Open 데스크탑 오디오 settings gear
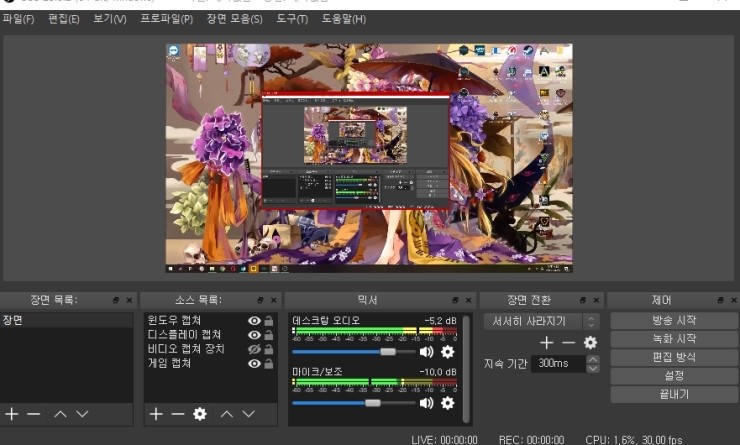The image size is (740, 445). click(x=447, y=352)
